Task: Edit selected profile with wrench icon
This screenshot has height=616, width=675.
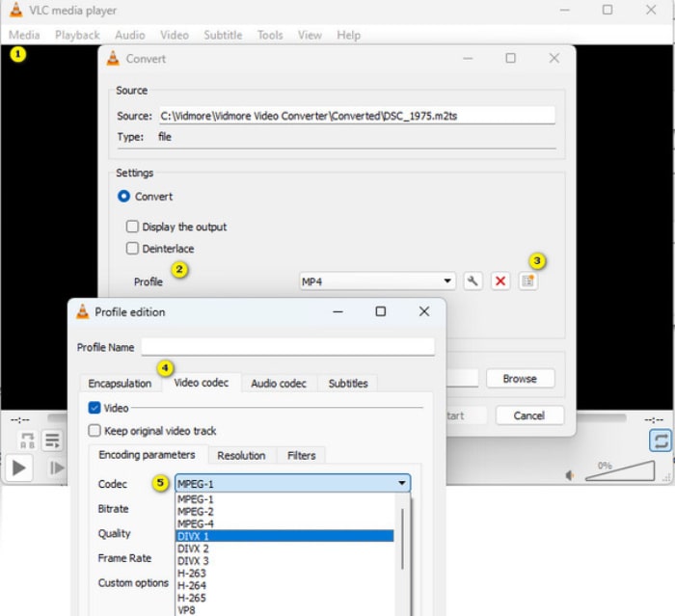Action: pyautogui.click(x=472, y=281)
